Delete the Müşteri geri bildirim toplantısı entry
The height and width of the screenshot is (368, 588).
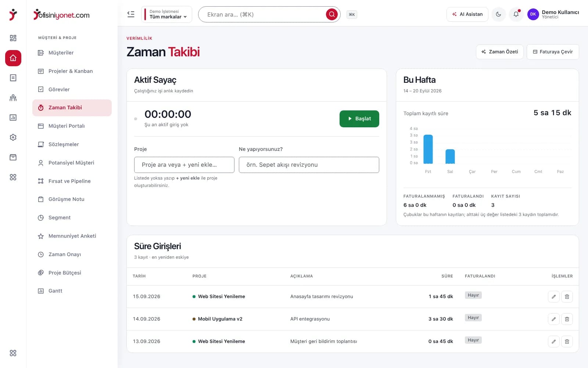click(567, 342)
